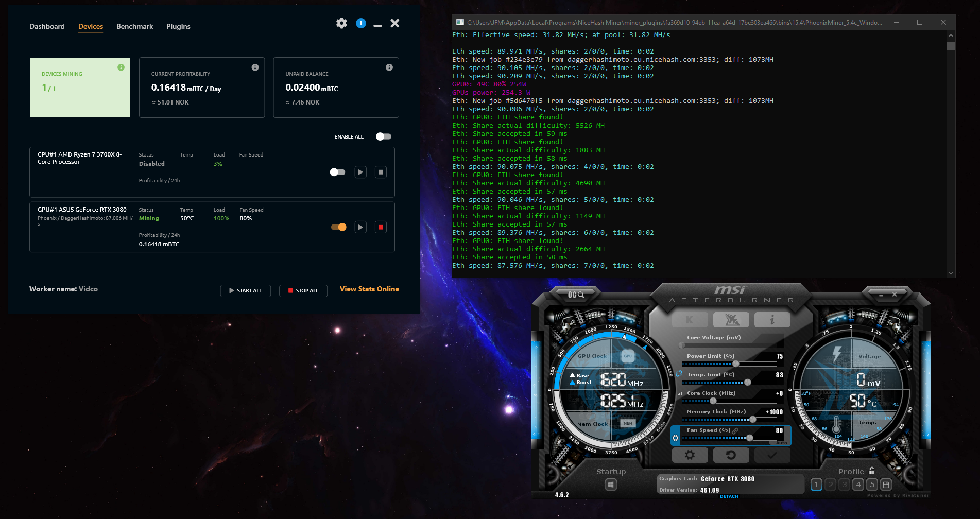Open fan speed gear icon in Afterburner
The height and width of the screenshot is (519, 980).
point(676,438)
